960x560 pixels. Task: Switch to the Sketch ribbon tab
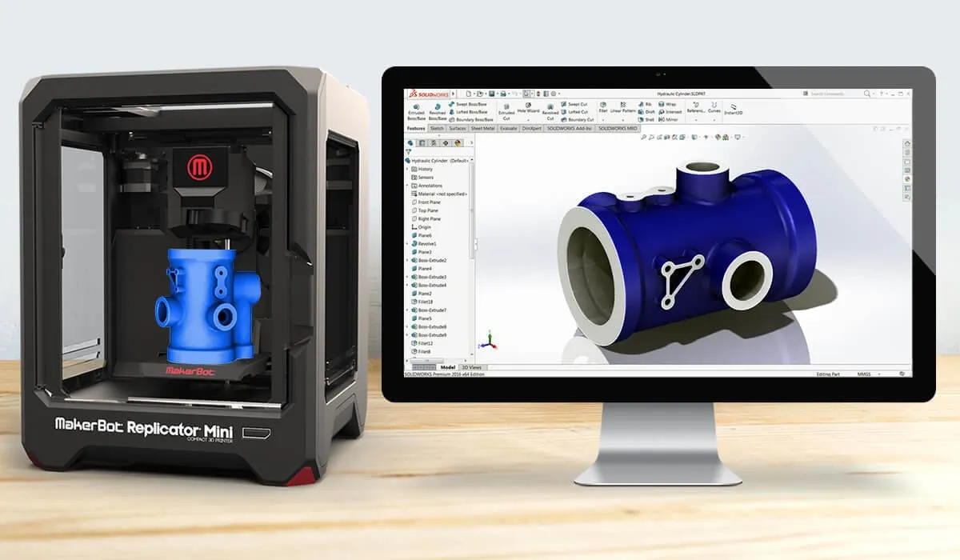click(437, 128)
